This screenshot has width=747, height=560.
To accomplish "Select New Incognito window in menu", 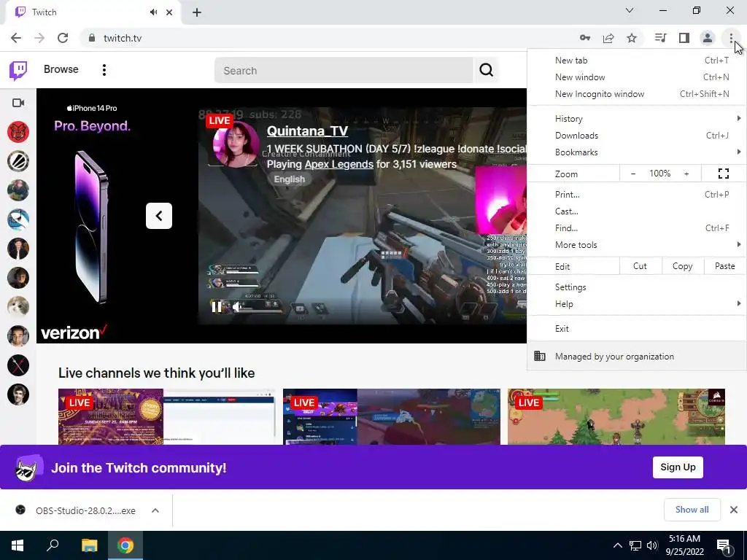I will click(636, 94).
